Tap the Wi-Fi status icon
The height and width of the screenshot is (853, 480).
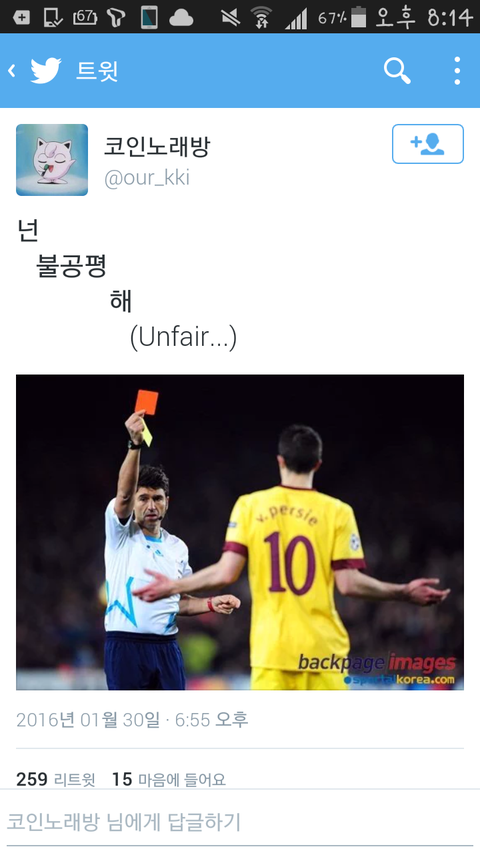(262, 17)
